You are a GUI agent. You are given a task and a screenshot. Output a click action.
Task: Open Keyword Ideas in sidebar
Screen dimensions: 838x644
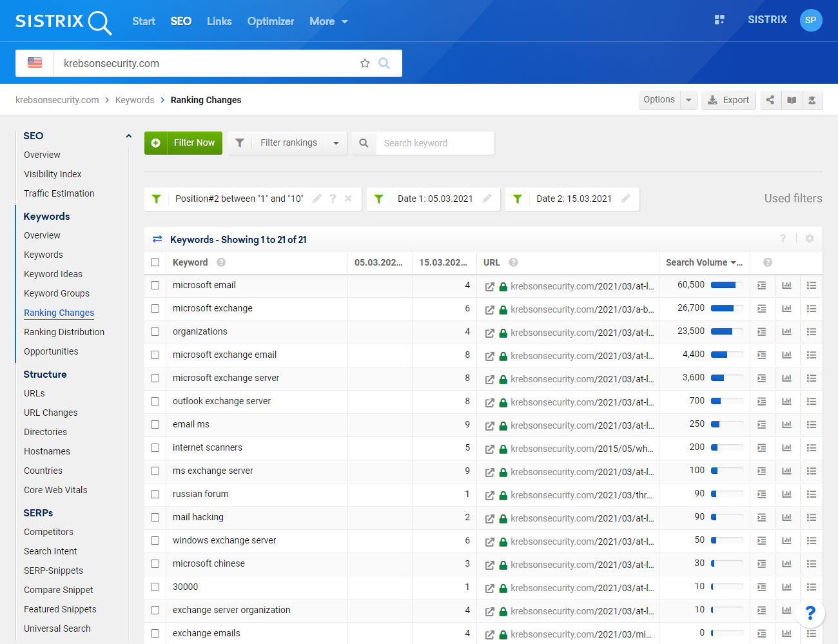(53, 274)
